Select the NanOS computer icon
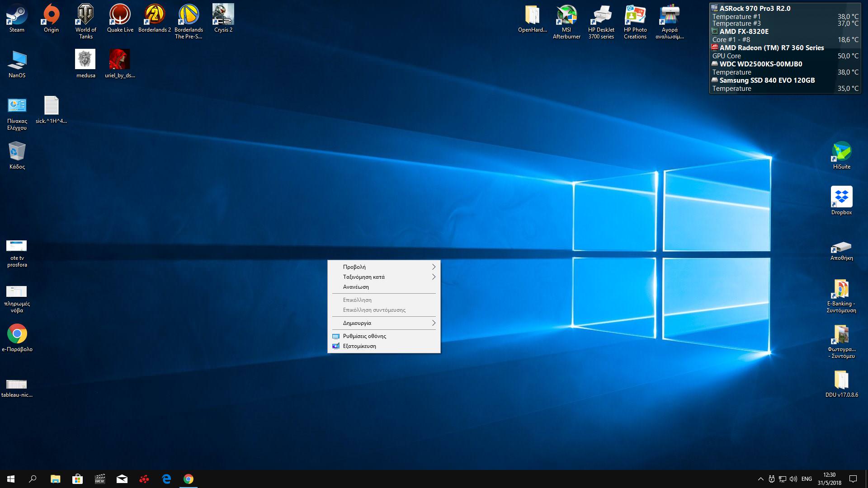The width and height of the screenshot is (868, 488). point(17,64)
